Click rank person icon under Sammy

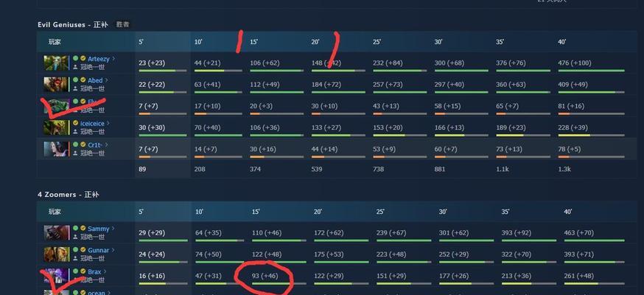76,237
